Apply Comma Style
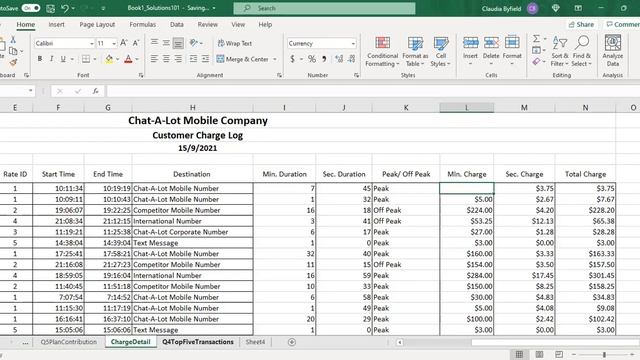This screenshot has width=640, height=360. click(x=324, y=59)
